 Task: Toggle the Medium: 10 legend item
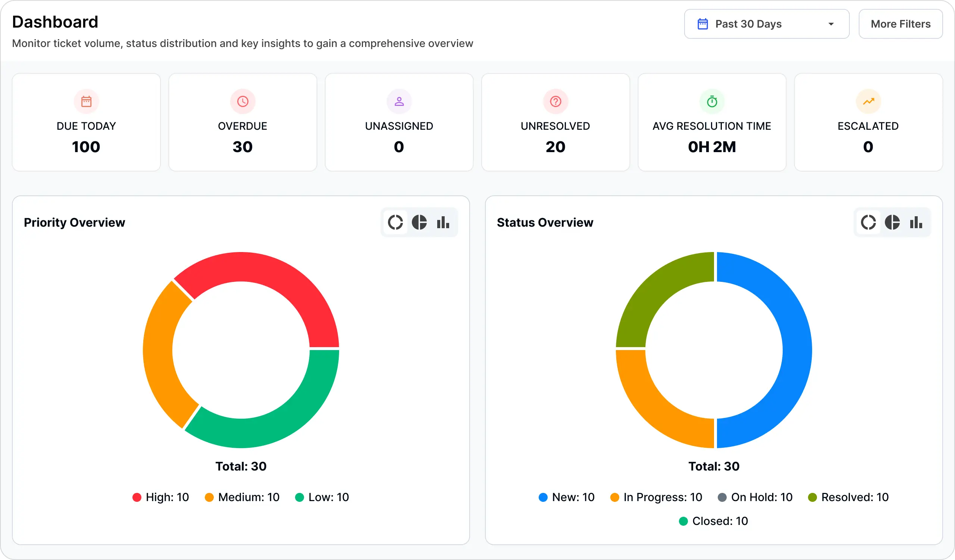click(242, 497)
